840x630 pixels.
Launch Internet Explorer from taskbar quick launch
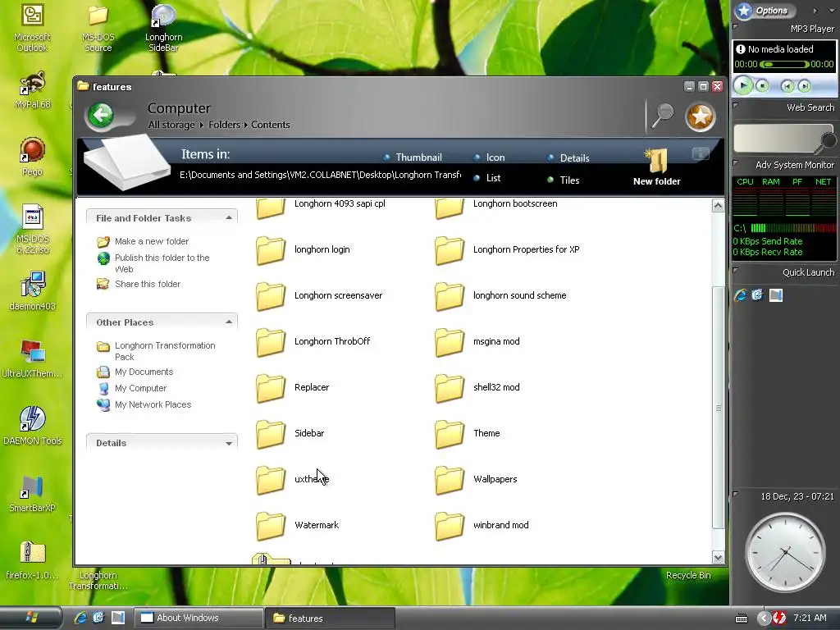click(80, 618)
